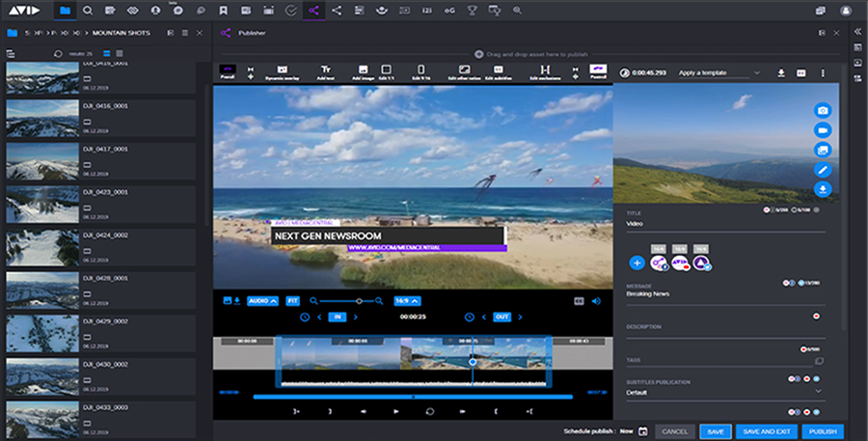868x441 pixels.
Task: Open the 16:9 aspect ratio dropdown
Action: pos(407,301)
